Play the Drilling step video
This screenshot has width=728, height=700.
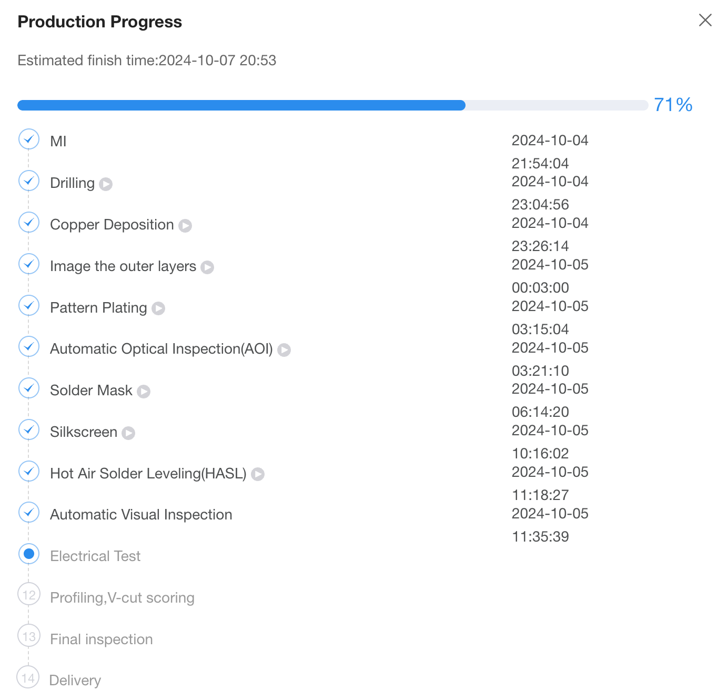pyautogui.click(x=106, y=184)
